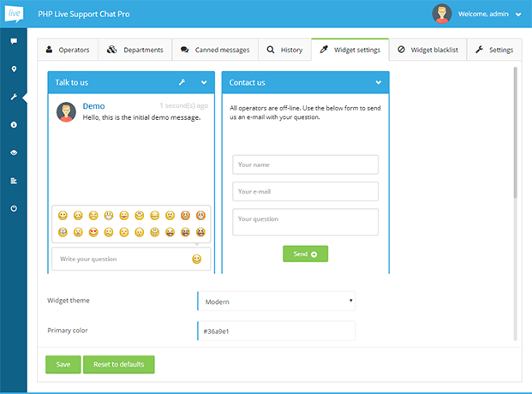Click the live chat logo icon
532x394 pixels.
click(x=14, y=14)
